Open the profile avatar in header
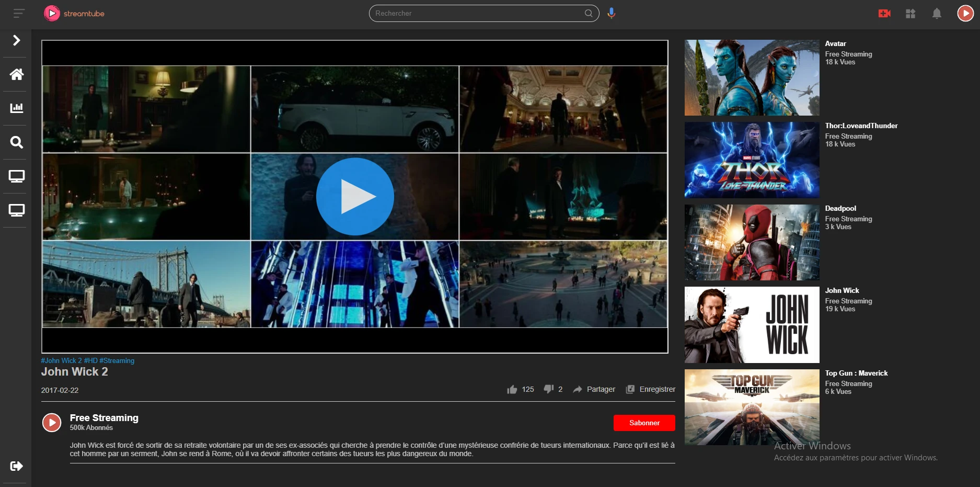The width and height of the screenshot is (980, 487). pyautogui.click(x=965, y=13)
